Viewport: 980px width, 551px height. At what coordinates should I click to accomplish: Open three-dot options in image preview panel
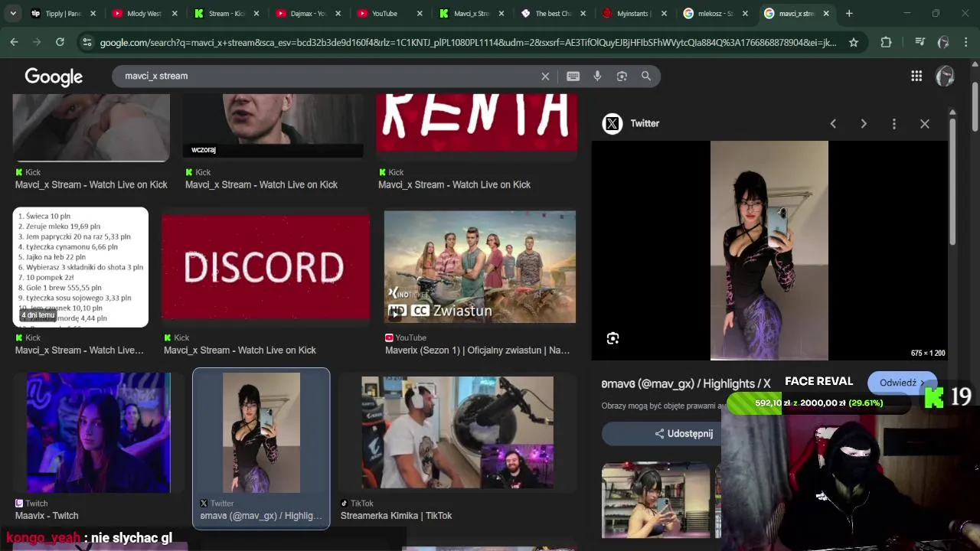coord(893,123)
